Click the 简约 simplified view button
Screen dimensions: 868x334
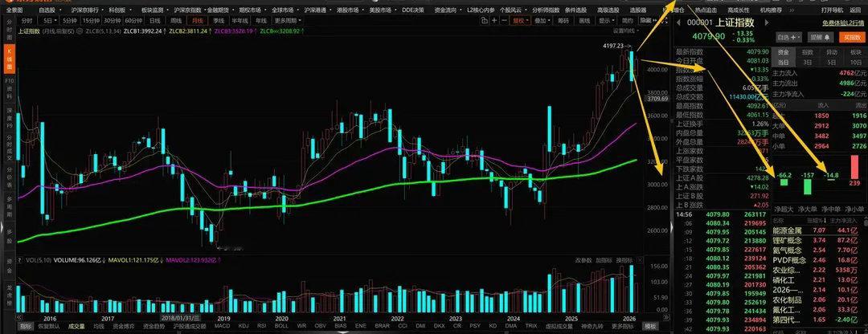627,20
